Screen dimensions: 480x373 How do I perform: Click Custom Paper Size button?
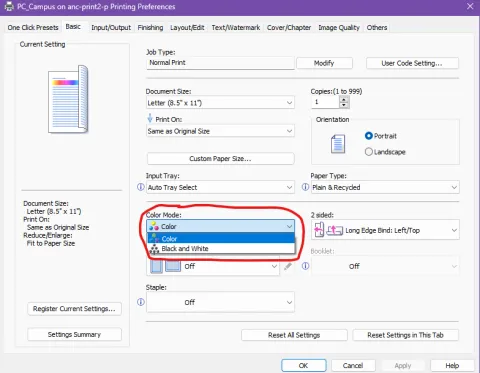click(x=220, y=159)
